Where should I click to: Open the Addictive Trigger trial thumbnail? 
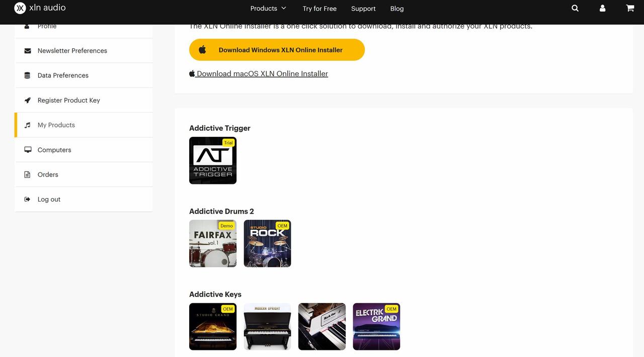(213, 160)
